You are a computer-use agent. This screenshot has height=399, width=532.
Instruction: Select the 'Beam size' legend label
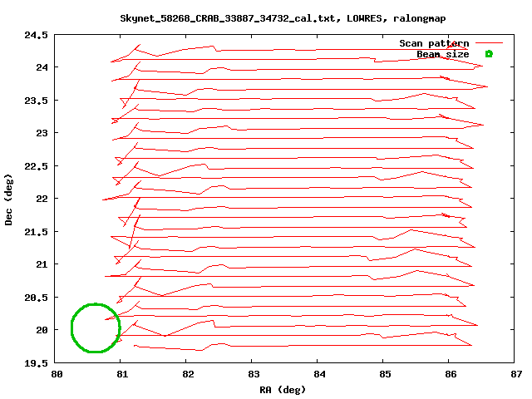[x=443, y=54]
